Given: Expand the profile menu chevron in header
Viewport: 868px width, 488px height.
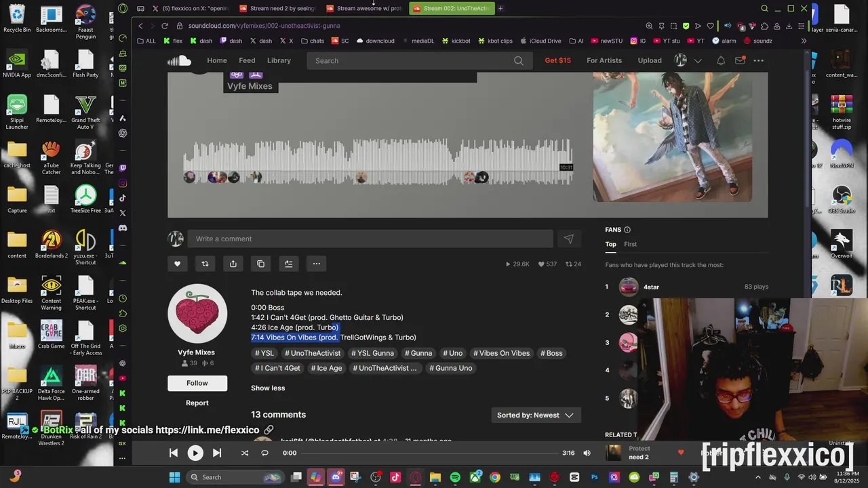Looking at the screenshot, I should click(698, 60).
